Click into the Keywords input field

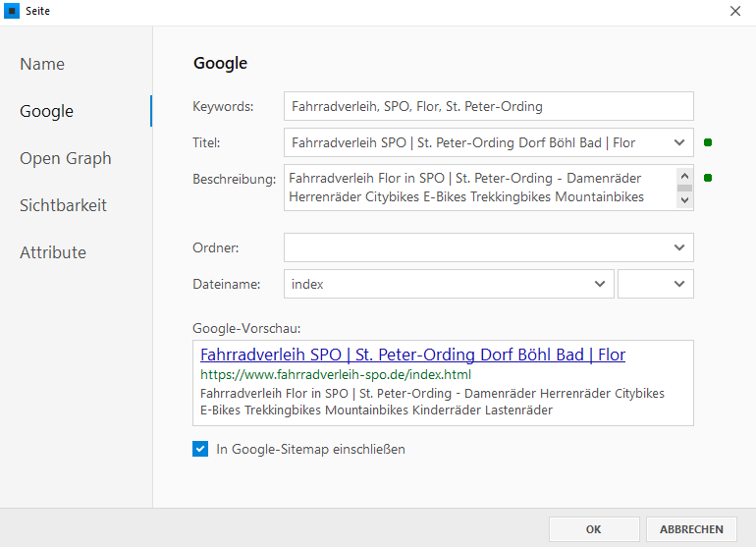coord(488,106)
